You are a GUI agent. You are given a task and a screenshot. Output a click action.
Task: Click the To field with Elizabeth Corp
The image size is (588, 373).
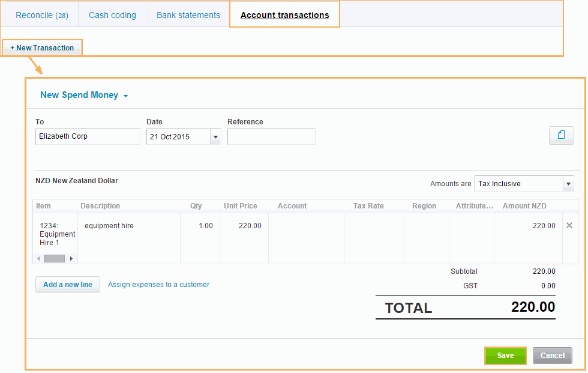pos(88,137)
